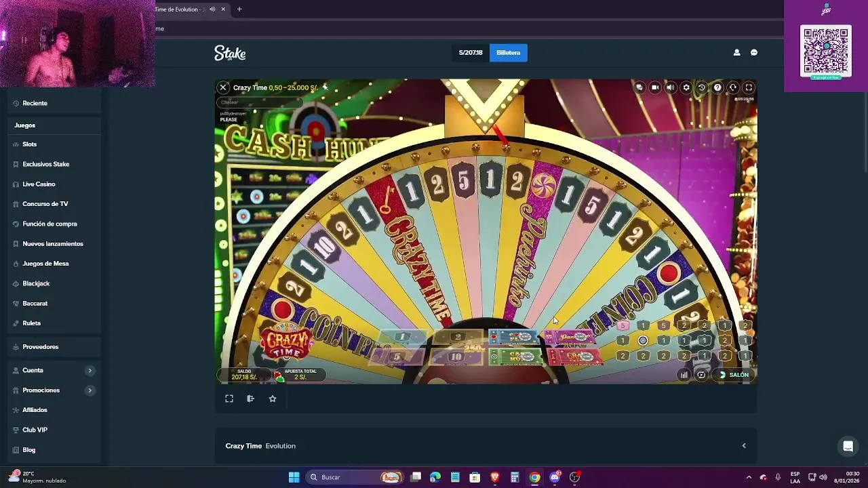Screen dimensions: 868x488
Task: Open Nuevos lanzamientos
Action: (52, 244)
